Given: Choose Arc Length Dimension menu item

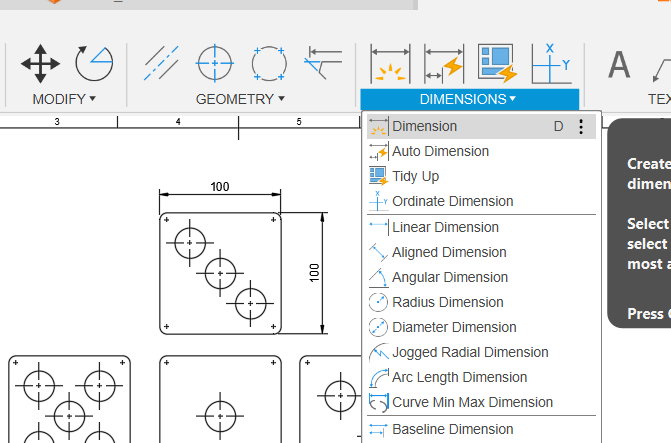Looking at the screenshot, I should pyautogui.click(x=459, y=377).
